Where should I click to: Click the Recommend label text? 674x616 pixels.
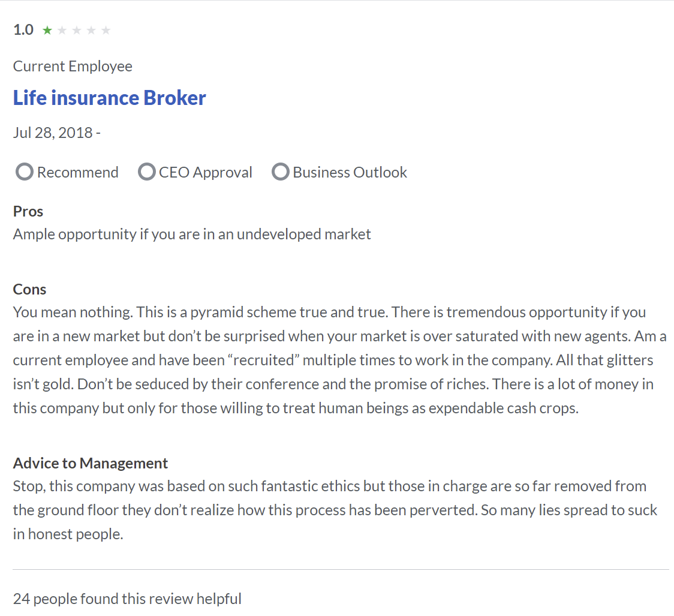[x=78, y=172]
